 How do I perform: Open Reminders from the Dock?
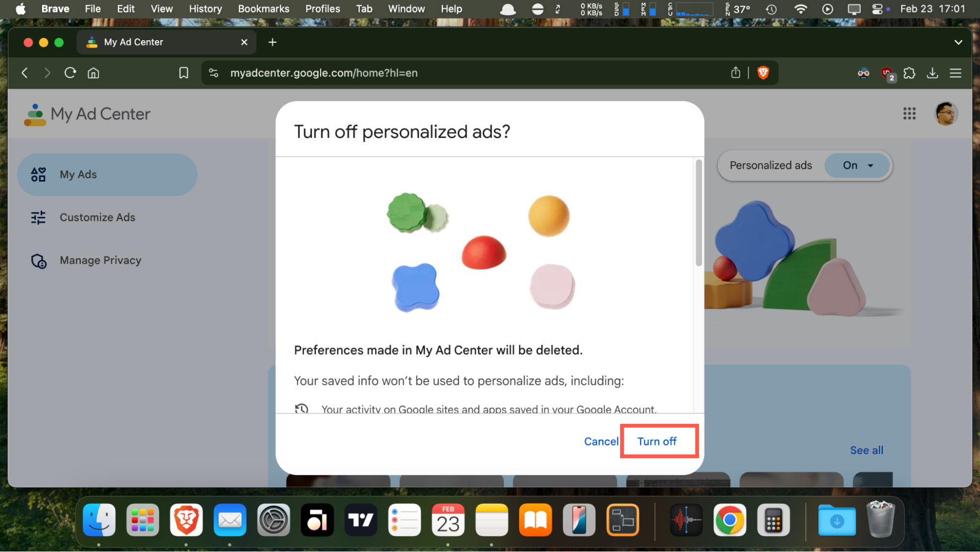coord(404,520)
